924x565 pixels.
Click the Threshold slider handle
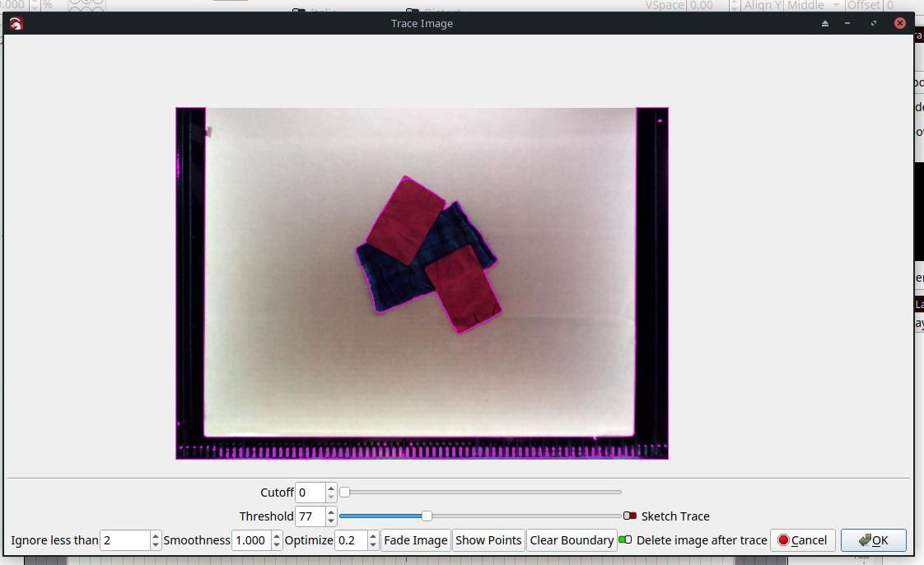coord(427,516)
